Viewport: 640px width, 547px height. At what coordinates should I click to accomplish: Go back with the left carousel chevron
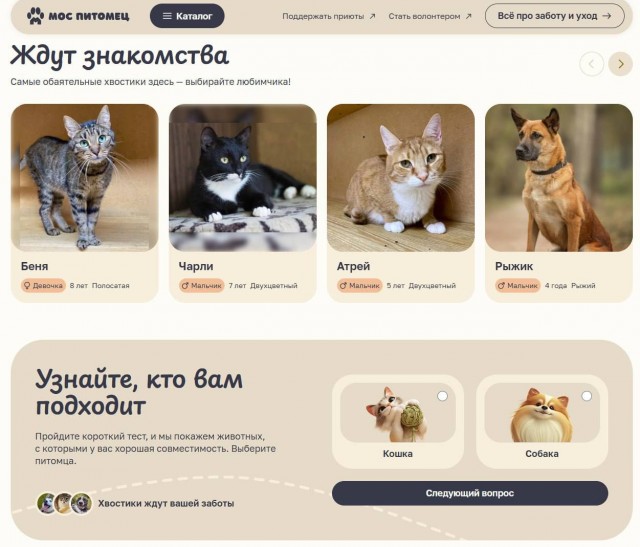(x=591, y=64)
